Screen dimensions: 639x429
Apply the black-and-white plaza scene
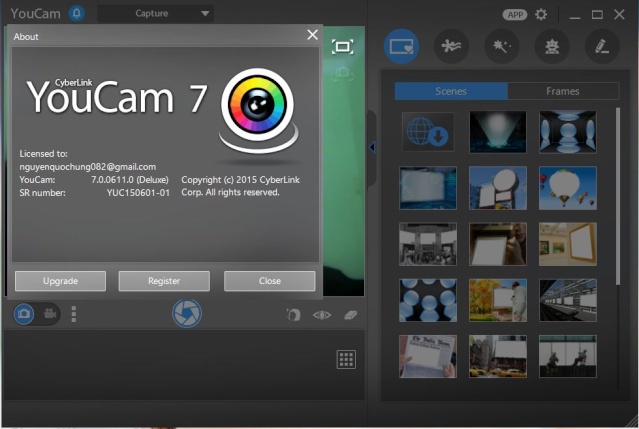[428, 244]
